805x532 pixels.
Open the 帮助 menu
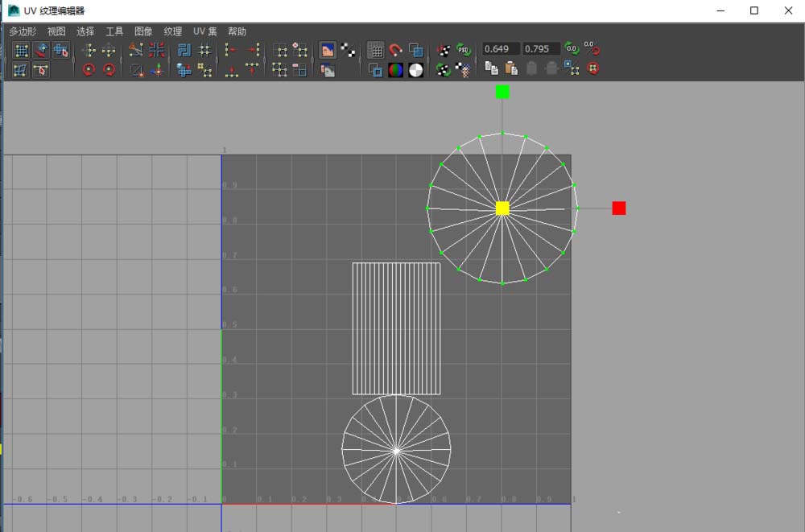pyautogui.click(x=237, y=31)
